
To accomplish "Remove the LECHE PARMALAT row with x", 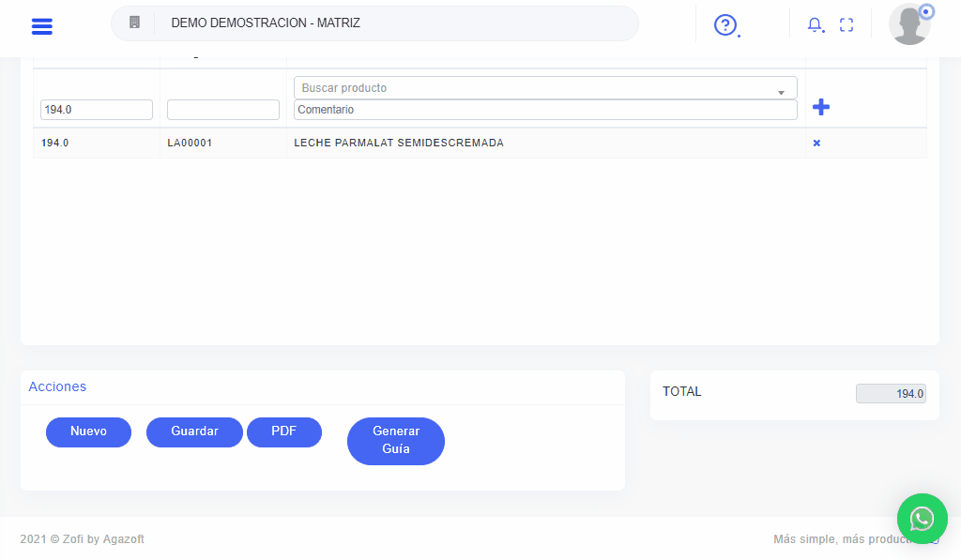I will pos(816,144).
